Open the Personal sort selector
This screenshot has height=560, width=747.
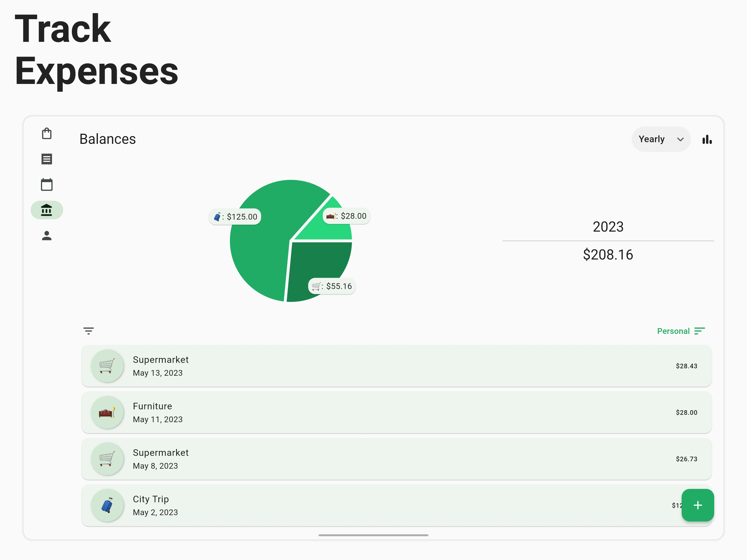point(673,331)
